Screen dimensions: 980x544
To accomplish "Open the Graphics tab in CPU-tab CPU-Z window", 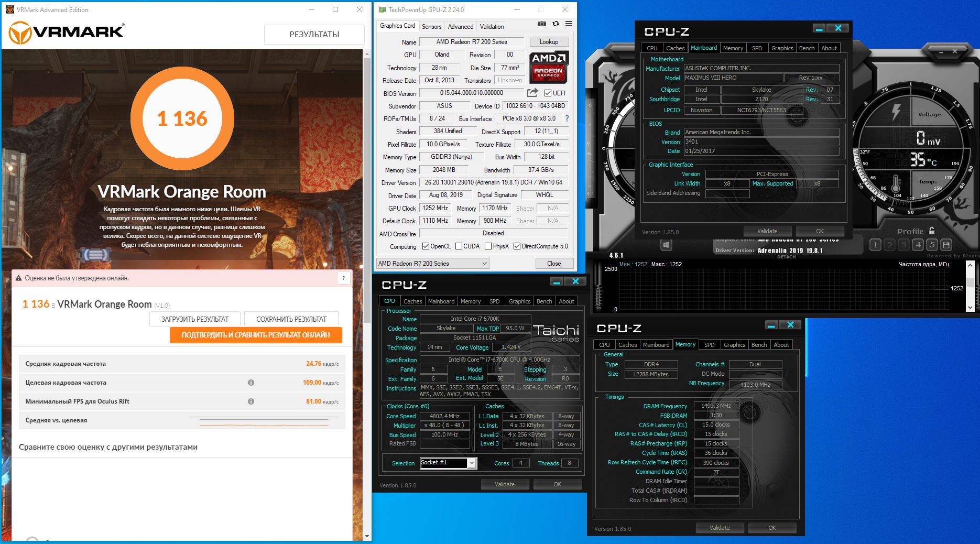I will 519,301.
